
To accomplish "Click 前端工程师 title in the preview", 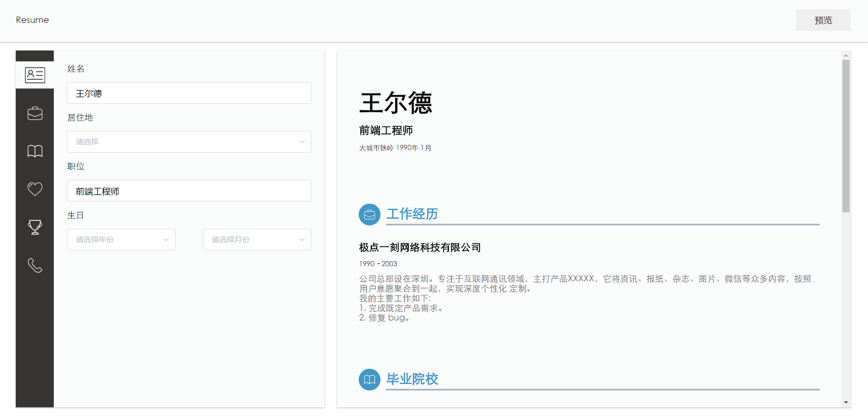I will click(x=386, y=130).
